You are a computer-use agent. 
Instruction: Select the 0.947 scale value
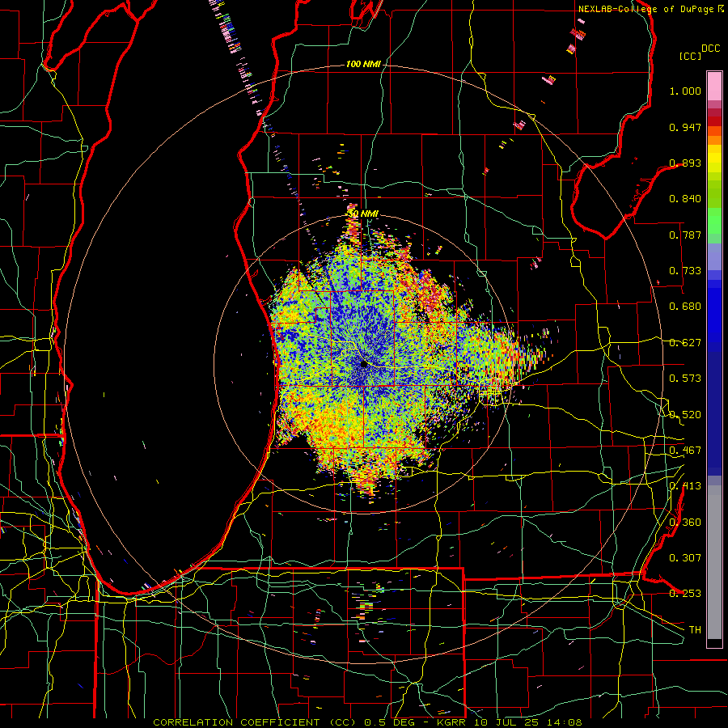click(685, 127)
